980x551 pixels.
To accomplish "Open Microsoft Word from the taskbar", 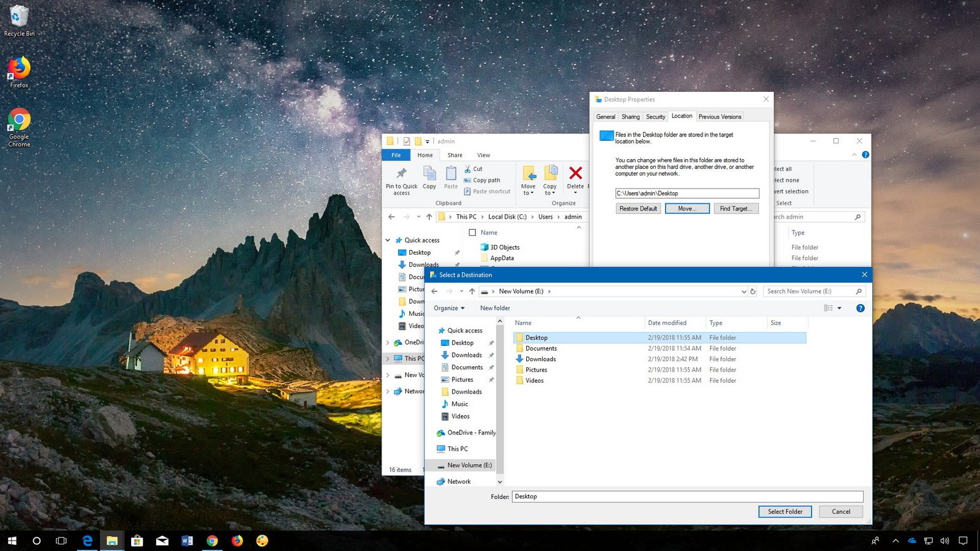I will coord(187,541).
